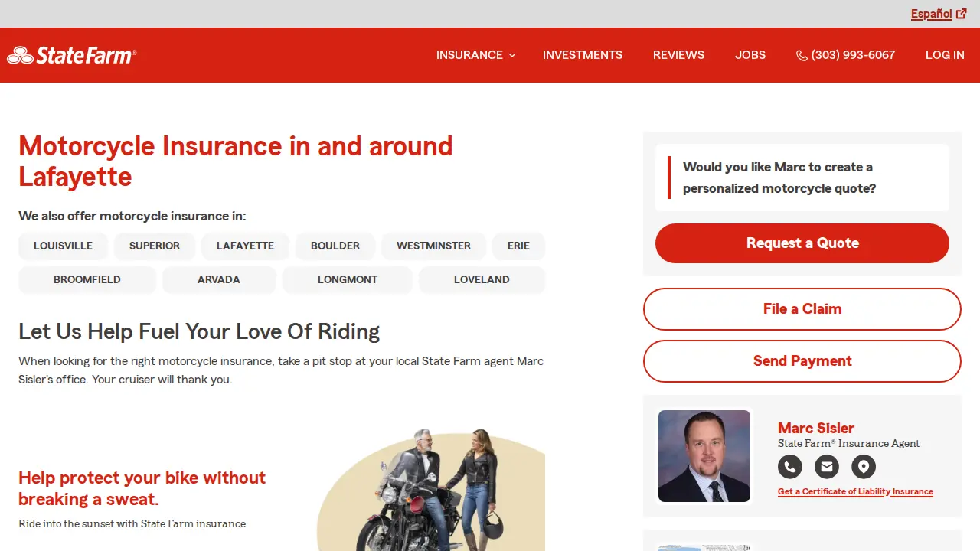
Task: Select the Superior location chip
Action: point(155,246)
